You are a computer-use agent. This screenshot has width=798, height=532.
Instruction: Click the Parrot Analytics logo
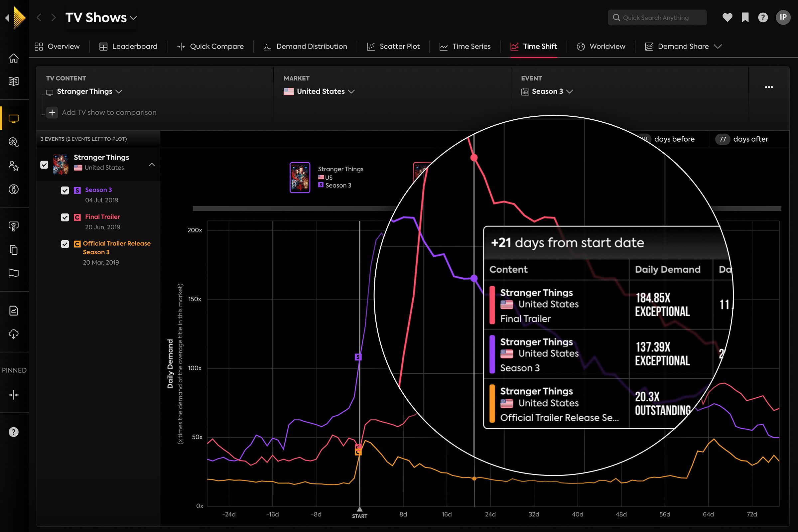pyautogui.click(x=19, y=18)
